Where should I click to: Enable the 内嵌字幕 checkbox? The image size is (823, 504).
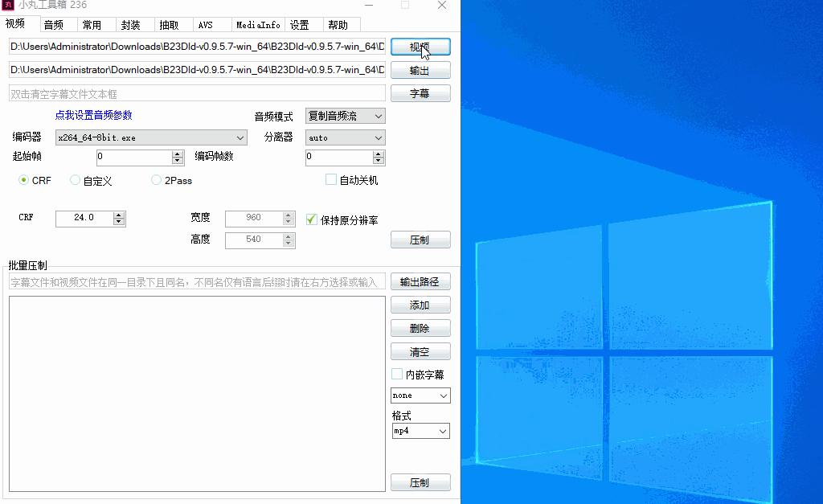[x=397, y=373]
